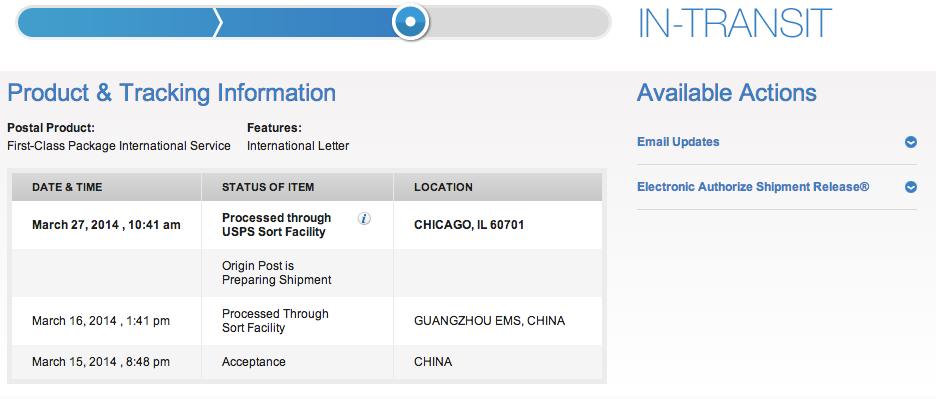
Task: Click the Available Actions heading
Action: (726, 93)
